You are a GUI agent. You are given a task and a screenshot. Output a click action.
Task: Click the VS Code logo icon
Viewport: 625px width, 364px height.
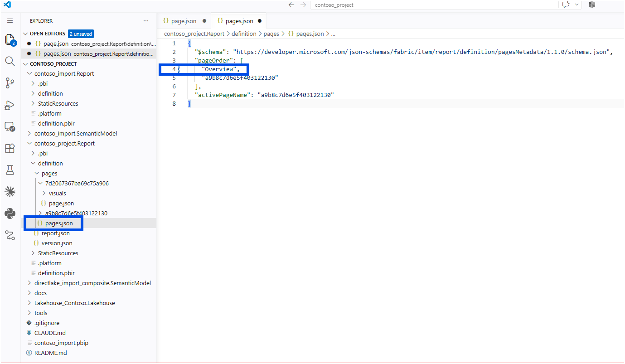point(7,5)
